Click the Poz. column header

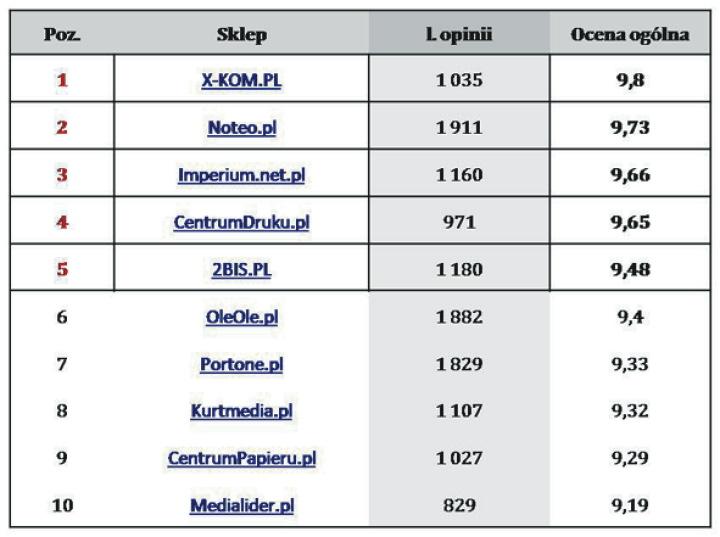(62, 35)
